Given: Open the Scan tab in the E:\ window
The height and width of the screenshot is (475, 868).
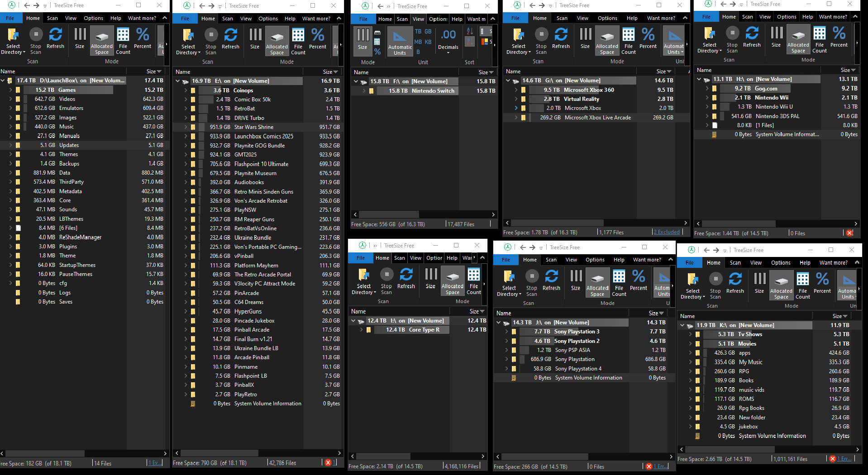Looking at the screenshot, I should coord(228,19).
